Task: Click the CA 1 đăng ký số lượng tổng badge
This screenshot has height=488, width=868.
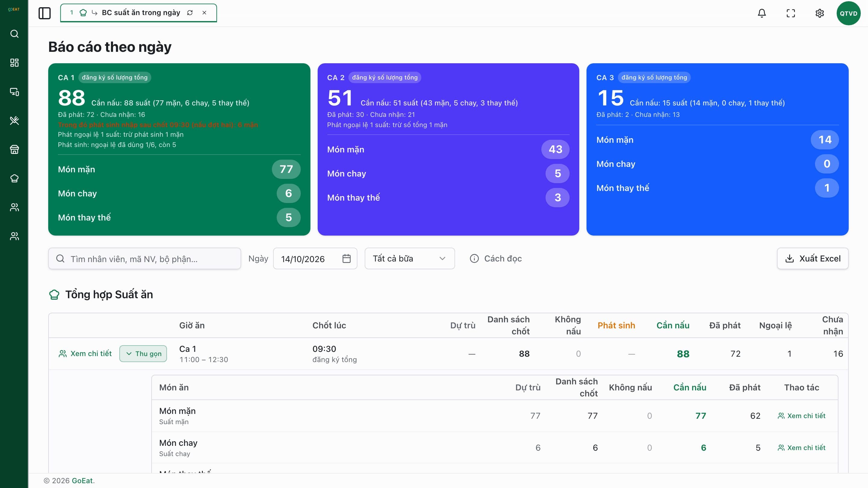Action: click(115, 77)
